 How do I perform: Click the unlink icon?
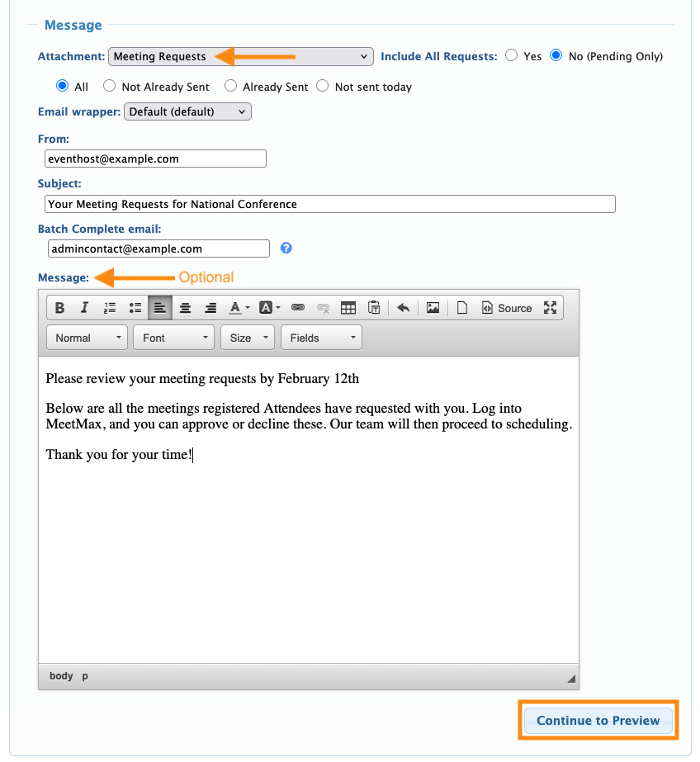pyautogui.click(x=323, y=308)
